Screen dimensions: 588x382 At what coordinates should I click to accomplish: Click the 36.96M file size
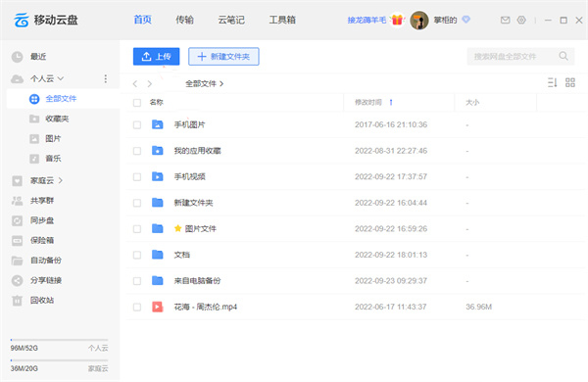click(478, 307)
